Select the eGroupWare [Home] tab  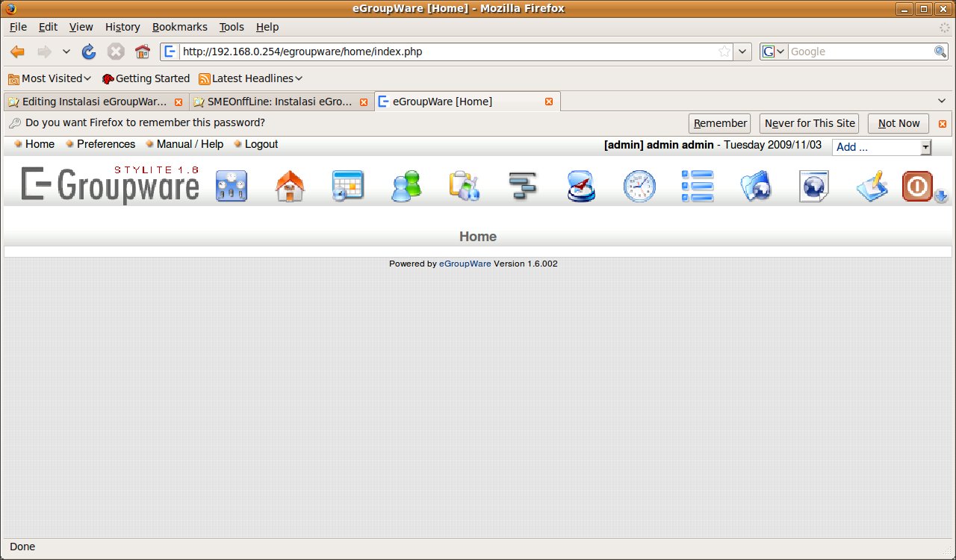468,102
